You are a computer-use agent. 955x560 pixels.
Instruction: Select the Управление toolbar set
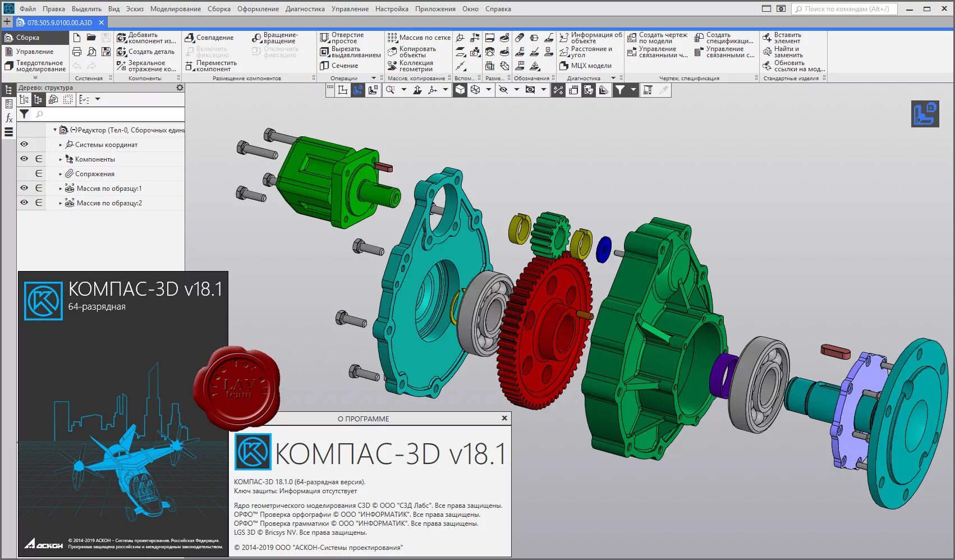coord(35,52)
